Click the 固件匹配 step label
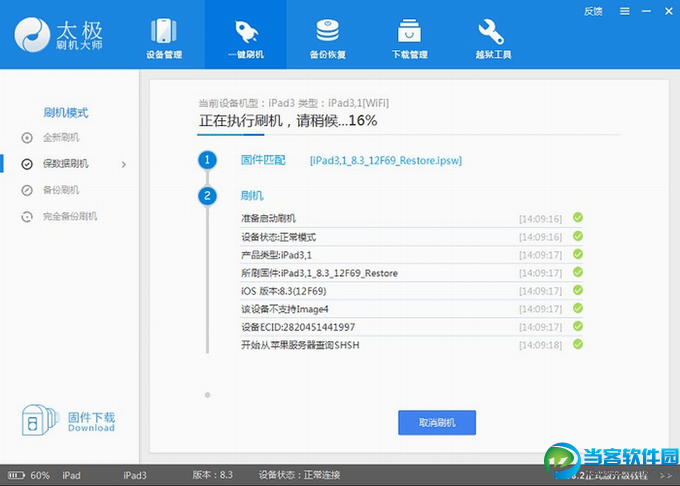The image size is (680, 486). [x=263, y=160]
